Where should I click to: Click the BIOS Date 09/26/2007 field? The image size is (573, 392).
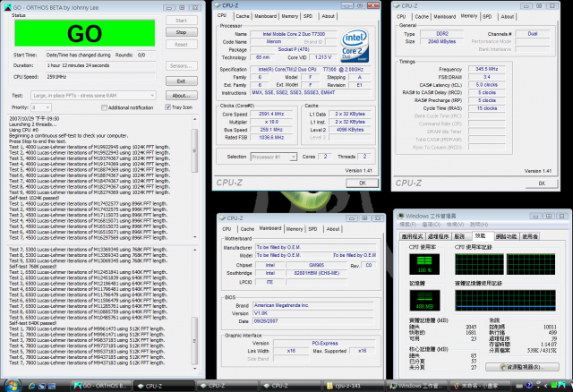(313, 321)
